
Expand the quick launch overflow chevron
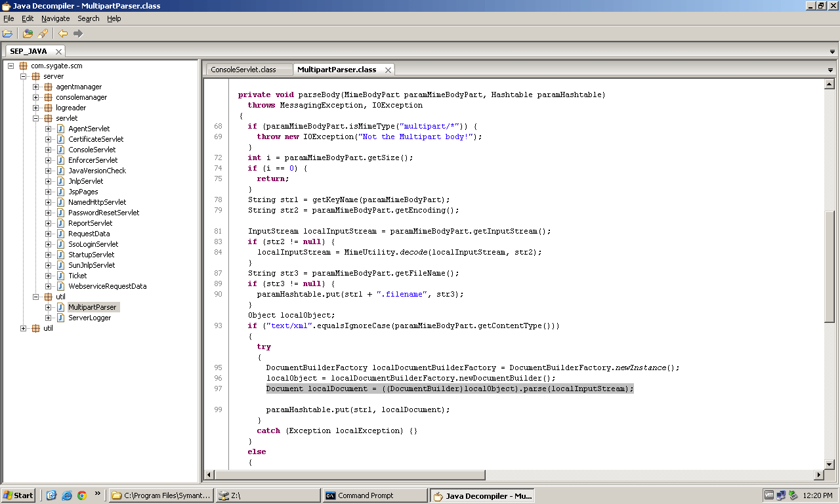pyautogui.click(x=98, y=493)
